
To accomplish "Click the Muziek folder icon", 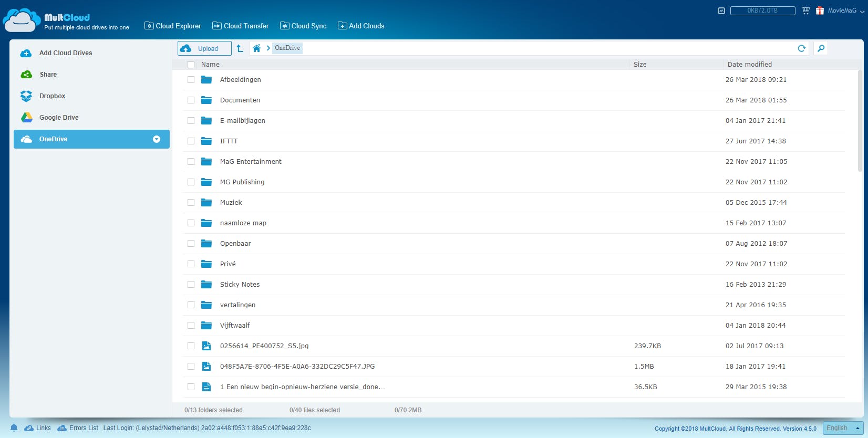I will click(x=206, y=203).
